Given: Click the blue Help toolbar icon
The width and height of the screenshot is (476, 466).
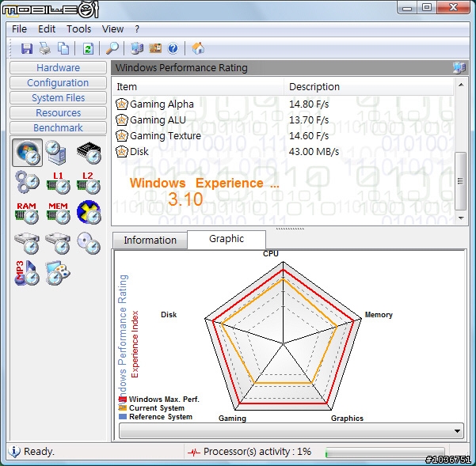Looking at the screenshot, I should tap(173, 48).
